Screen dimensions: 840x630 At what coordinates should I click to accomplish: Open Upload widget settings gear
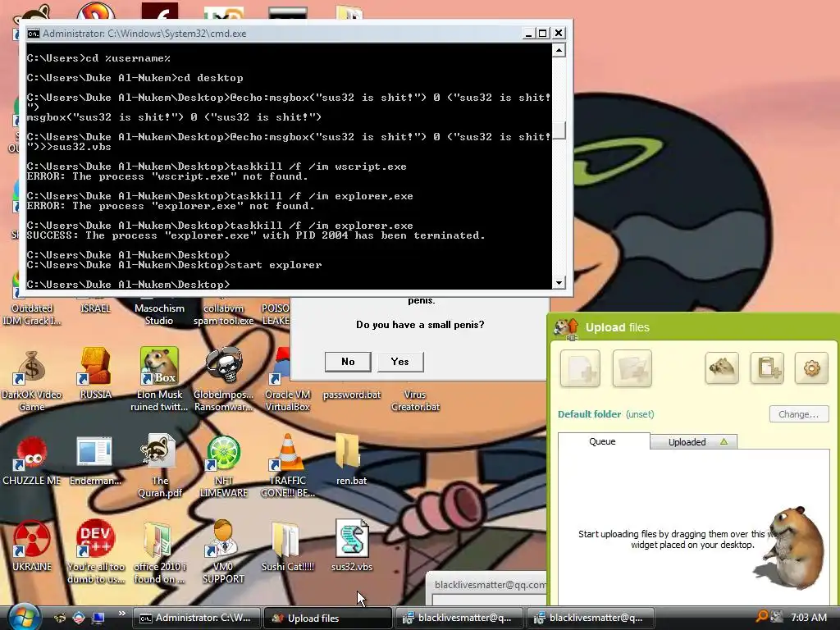pyautogui.click(x=811, y=368)
